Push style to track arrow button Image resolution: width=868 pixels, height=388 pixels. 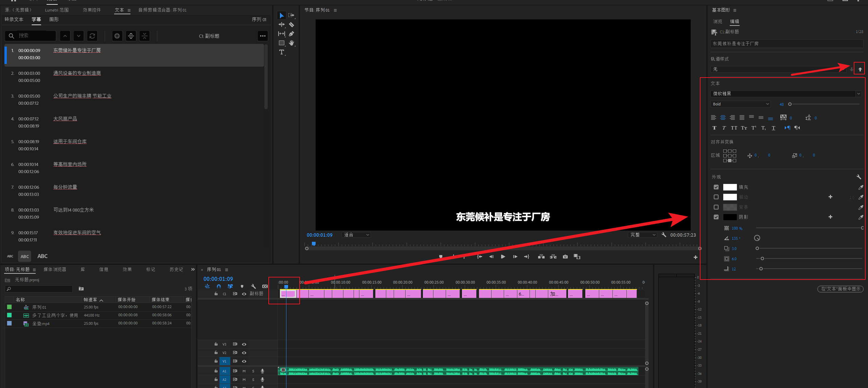point(860,69)
